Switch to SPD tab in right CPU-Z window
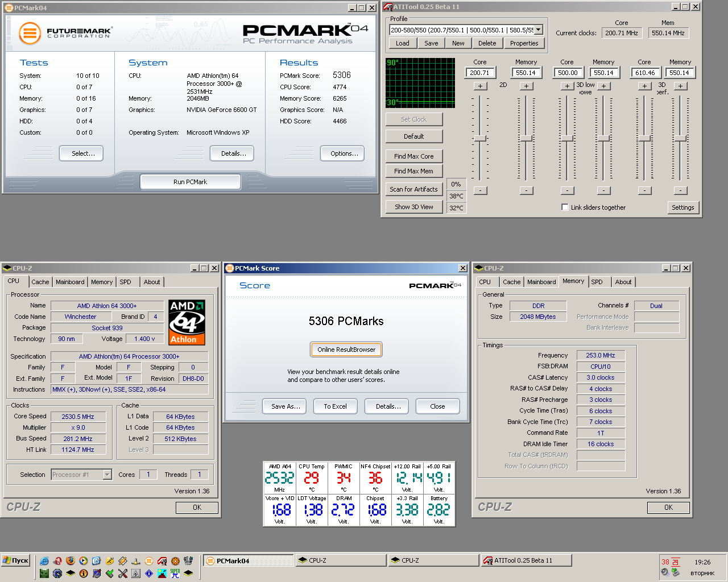Screen dimensions: 728x582 click(x=597, y=282)
